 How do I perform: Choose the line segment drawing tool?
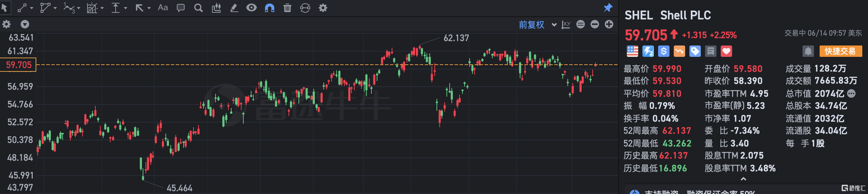click(22, 8)
